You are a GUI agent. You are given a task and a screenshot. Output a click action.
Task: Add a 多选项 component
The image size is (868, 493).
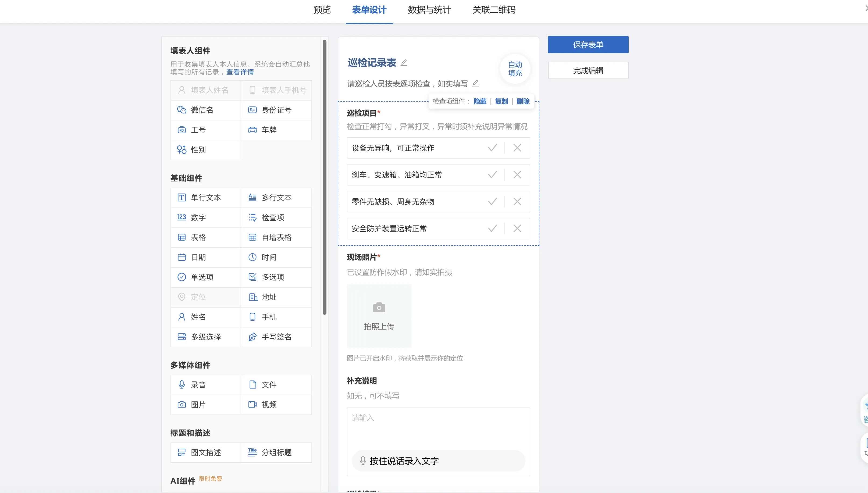[x=276, y=277]
